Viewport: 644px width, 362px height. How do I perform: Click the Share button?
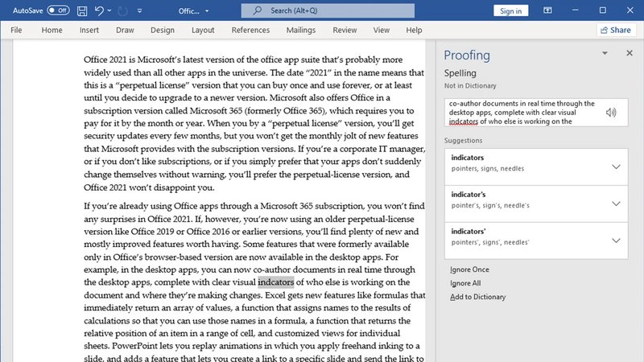click(615, 30)
